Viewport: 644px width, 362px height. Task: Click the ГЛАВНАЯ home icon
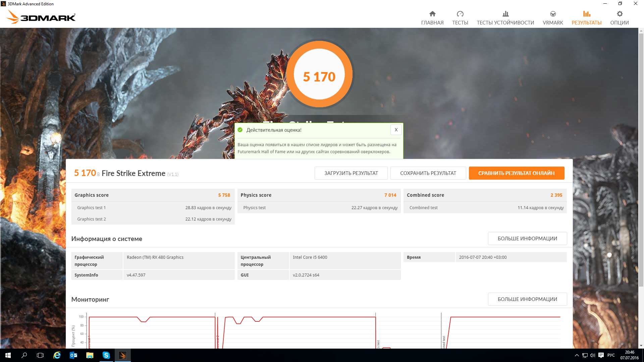(432, 14)
